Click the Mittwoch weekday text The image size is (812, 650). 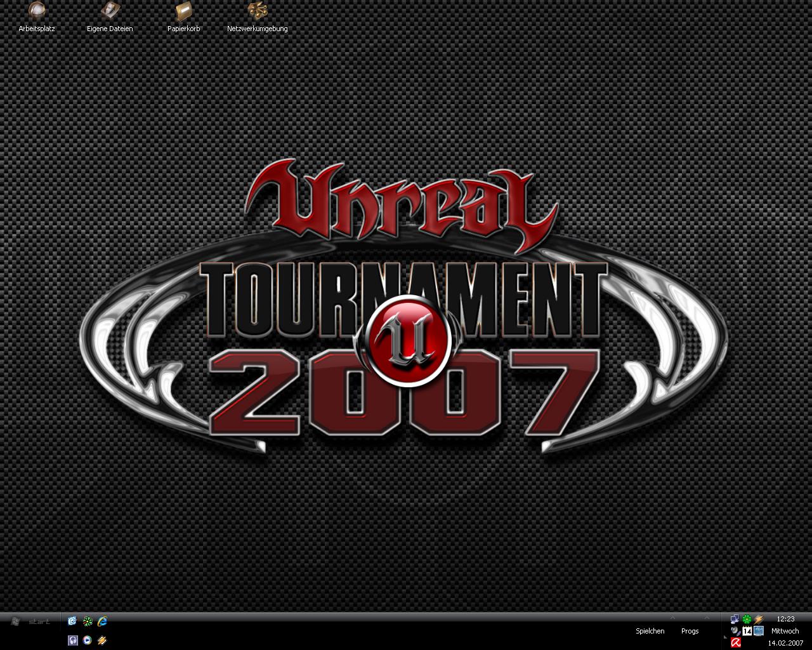[x=785, y=631]
